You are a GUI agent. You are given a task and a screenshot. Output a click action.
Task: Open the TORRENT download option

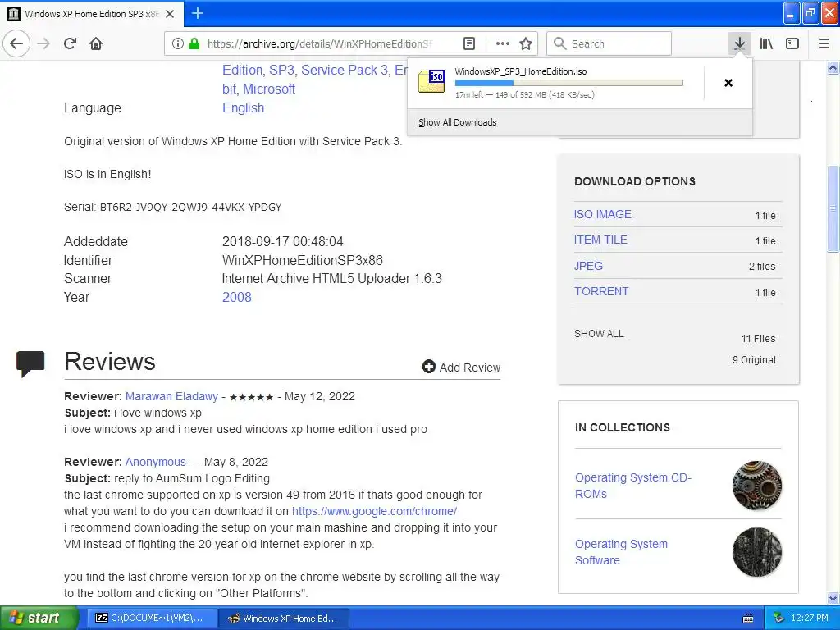click(x=601, y=291)
